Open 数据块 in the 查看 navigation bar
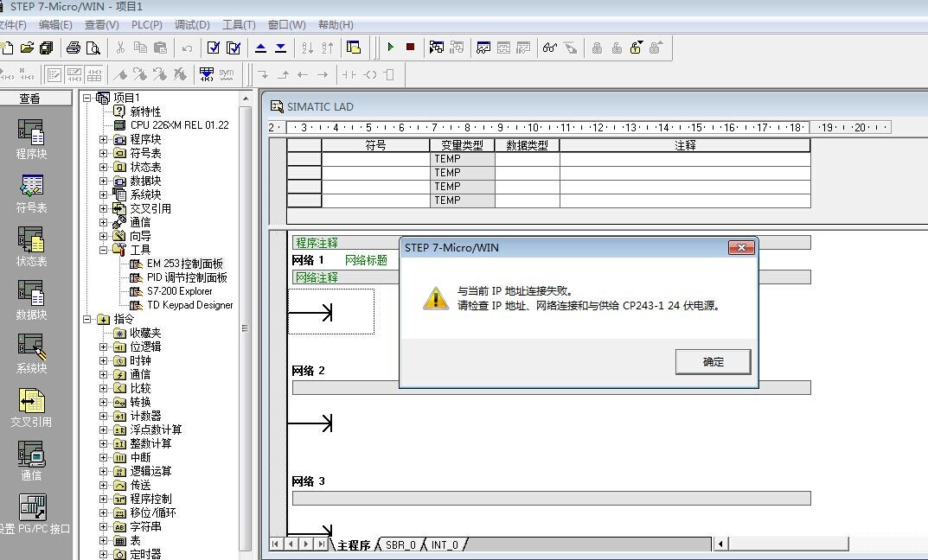The height and width of the screenshot is (560, 928). [31, 301]
